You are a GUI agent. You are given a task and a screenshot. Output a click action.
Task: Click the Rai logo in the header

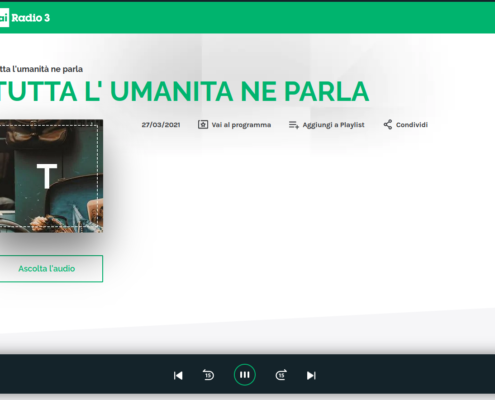coord(4,18)
